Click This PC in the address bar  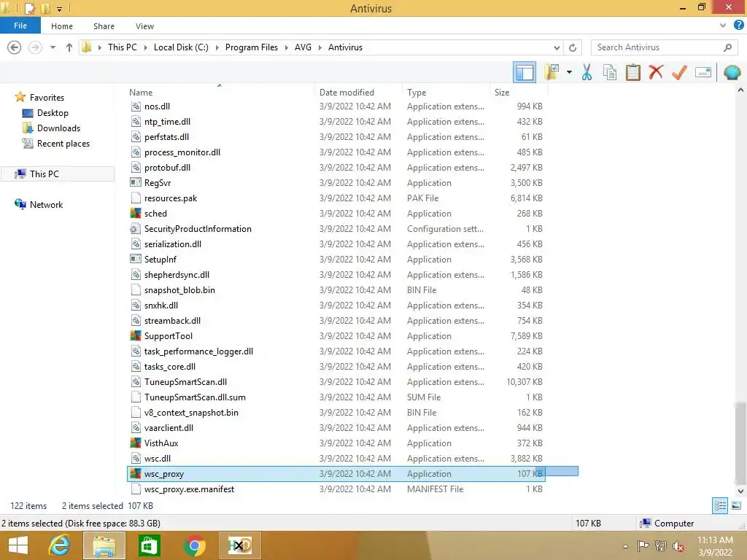click(122, 47)
